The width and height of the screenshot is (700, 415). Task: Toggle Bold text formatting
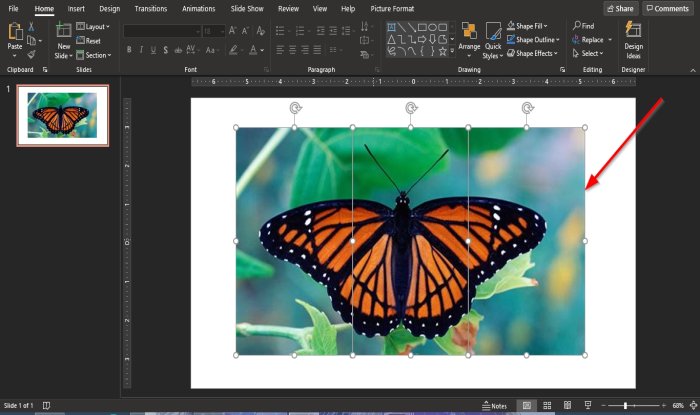pyautogui.click(x=129, y=49)
